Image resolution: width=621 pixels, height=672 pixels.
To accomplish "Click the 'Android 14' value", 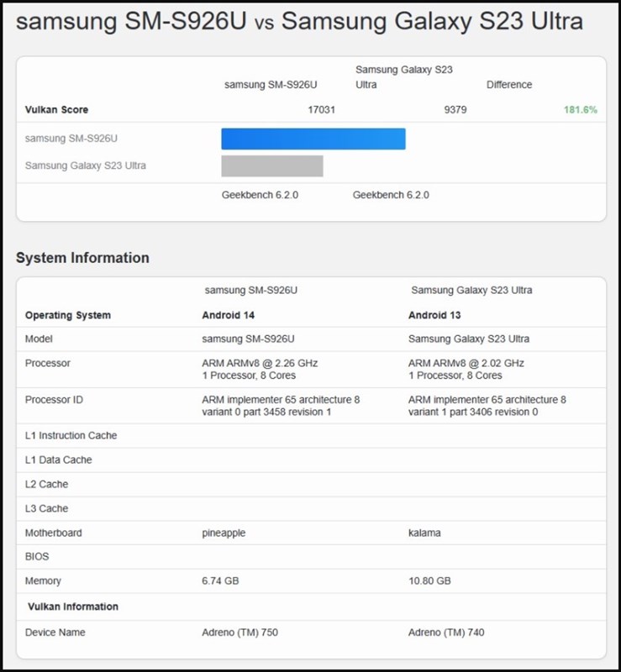I will [229, 316].
